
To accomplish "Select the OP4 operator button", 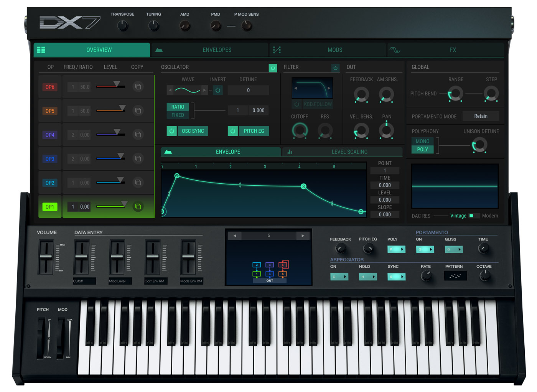I will click(x=50, y=135).
